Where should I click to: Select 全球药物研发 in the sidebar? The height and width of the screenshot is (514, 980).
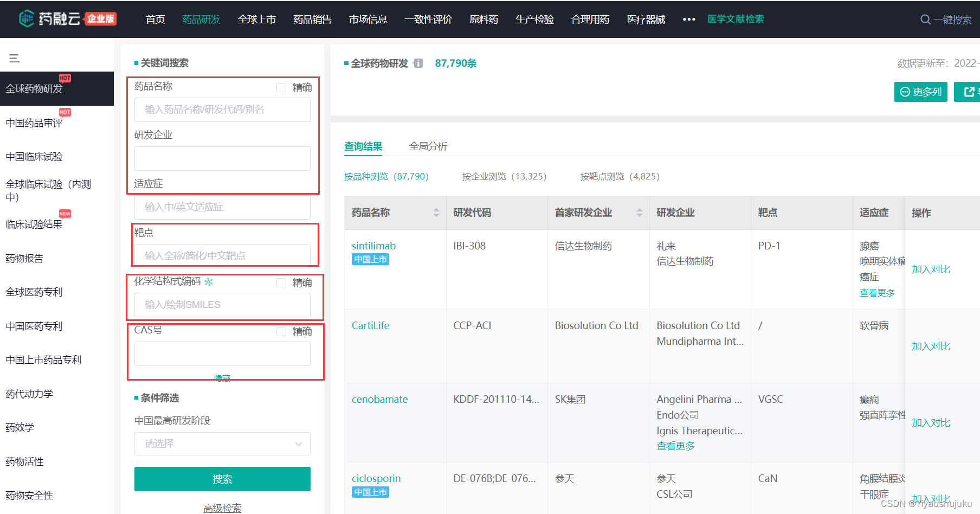(57, 88)
